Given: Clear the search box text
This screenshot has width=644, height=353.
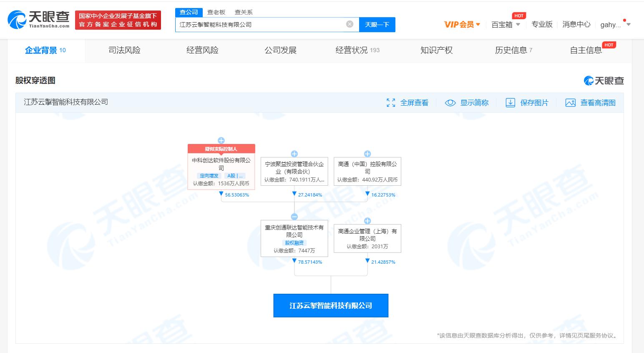Looking at the screenshot, I should click(350, 24).
